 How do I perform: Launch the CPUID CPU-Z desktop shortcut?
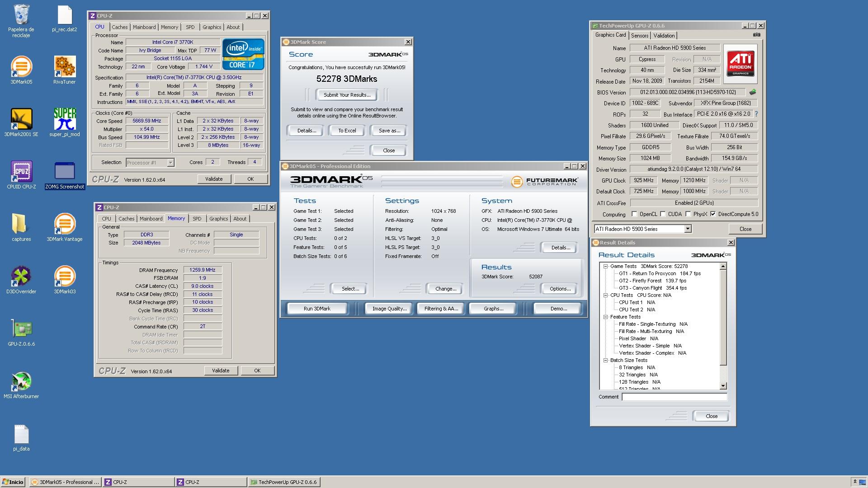click(21, 175)
